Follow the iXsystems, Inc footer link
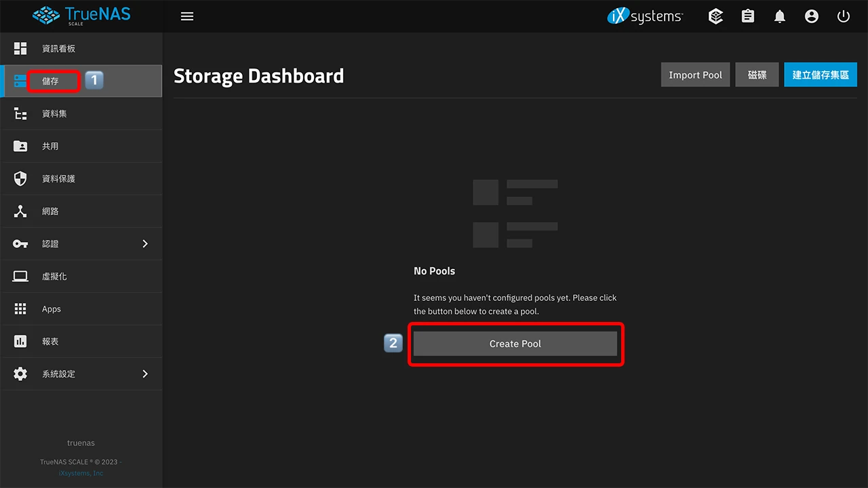 click(81, 473)
